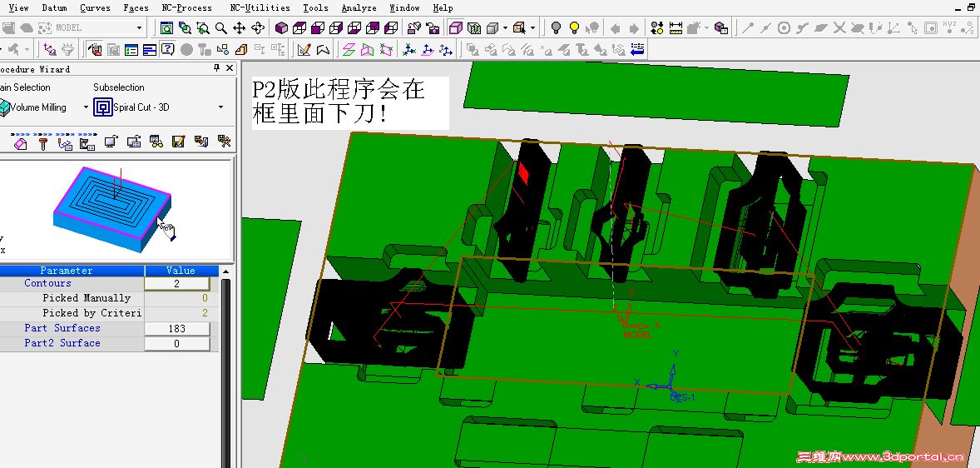The image size is (980, 468).
Task: Open the Faces menu
Action: [x=136, y=8]
